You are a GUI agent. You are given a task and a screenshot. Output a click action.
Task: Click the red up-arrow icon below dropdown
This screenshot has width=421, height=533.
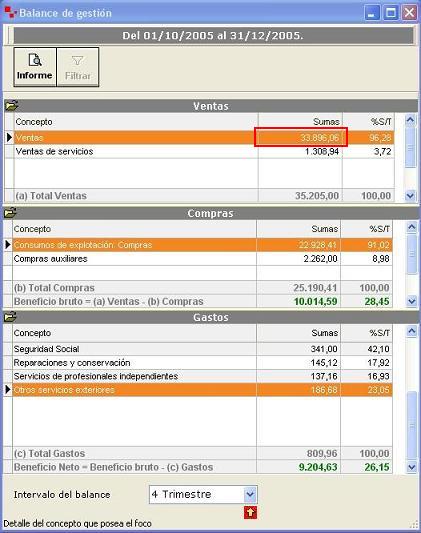tap(250, 512)
